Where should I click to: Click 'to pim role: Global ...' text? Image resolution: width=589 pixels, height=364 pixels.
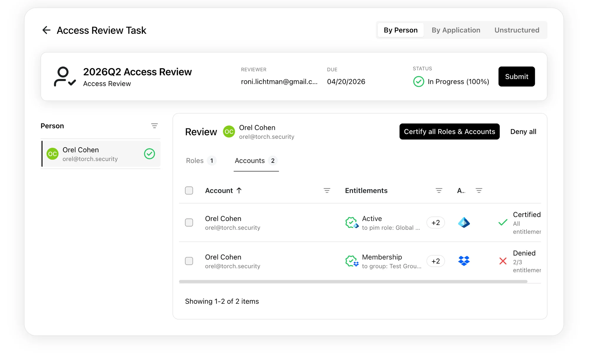391,228
